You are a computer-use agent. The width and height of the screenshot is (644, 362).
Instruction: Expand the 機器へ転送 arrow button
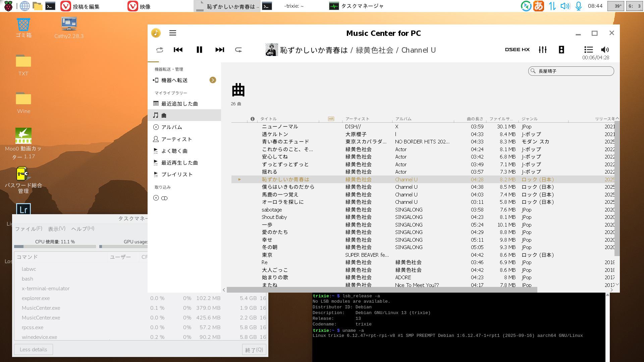pyautogui.click(x=213, y=80)
